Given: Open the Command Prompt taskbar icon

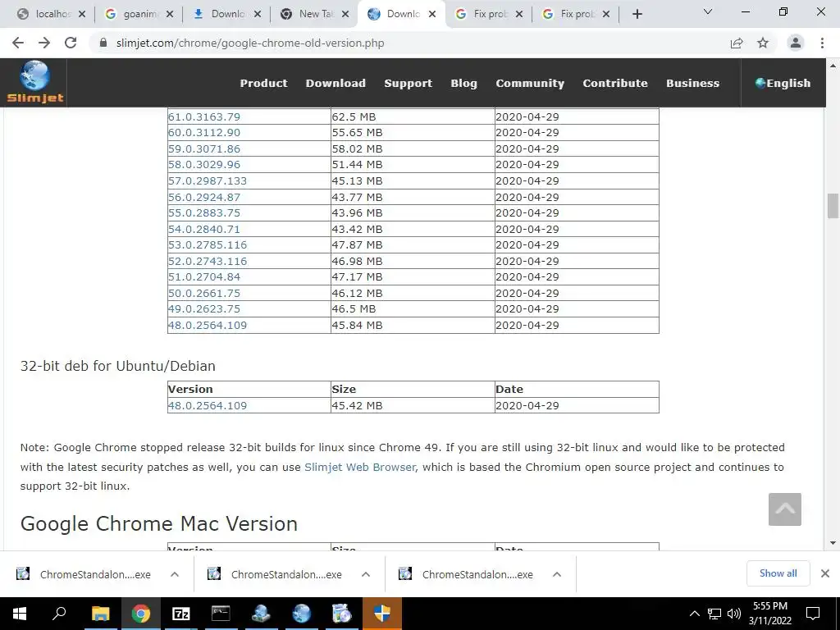Looking at the screenshot, I should pos(221,614).
